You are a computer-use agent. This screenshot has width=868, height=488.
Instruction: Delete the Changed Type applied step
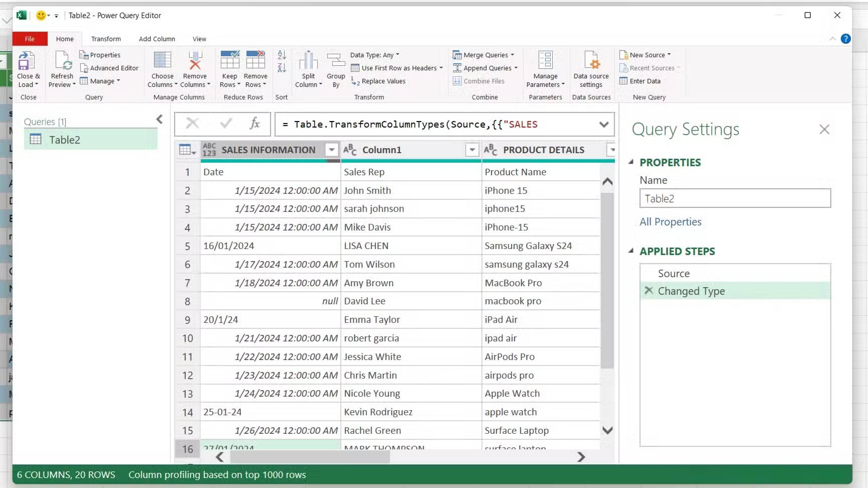coord(649,291)
